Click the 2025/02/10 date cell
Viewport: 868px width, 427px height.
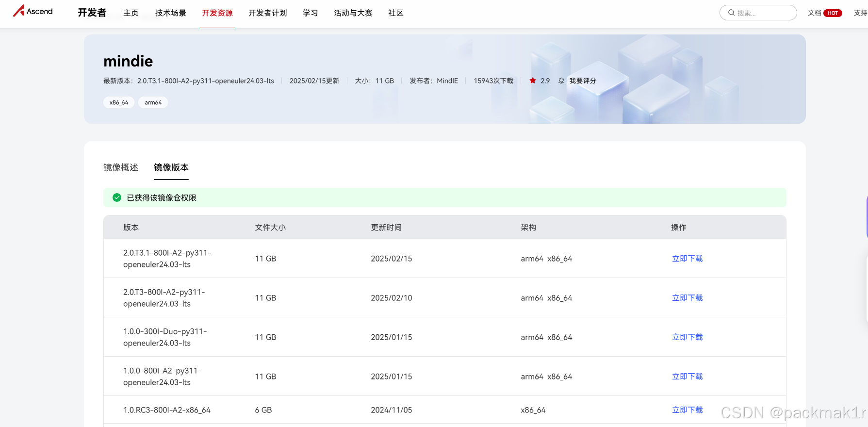(x=392, y=298)
